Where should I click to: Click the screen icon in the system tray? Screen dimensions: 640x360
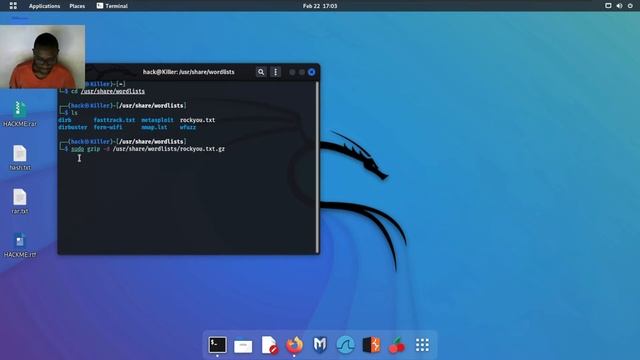click(x=608, y=6)
